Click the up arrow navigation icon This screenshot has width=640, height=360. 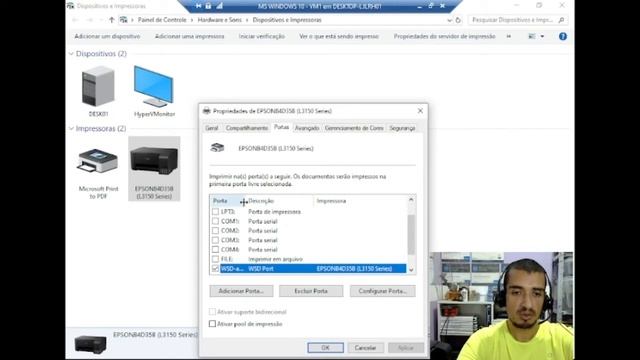[111, 20]
